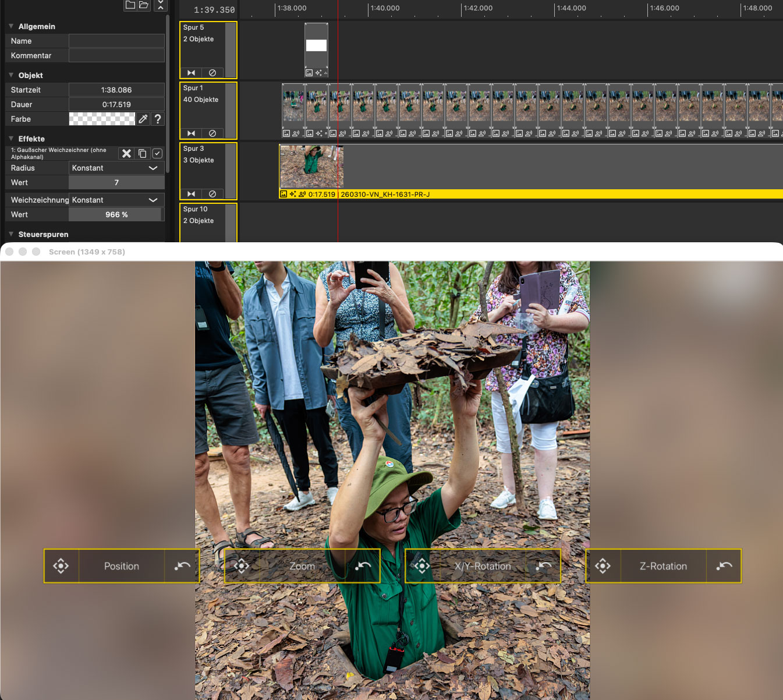The image size is (783, 700).
Task: Click the 1:44.000 mark on timeline ruler
Action: coord(571,8)
